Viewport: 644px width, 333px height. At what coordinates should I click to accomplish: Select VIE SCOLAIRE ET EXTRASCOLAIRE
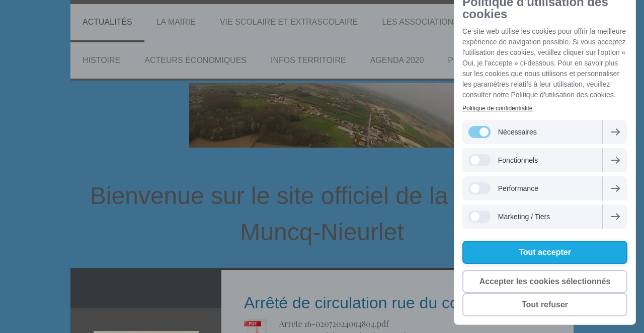pos(289,21)
